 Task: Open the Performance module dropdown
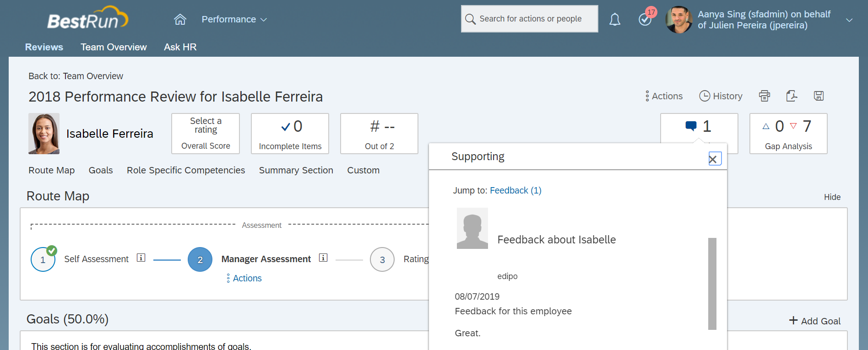click(x=234, y=19)
